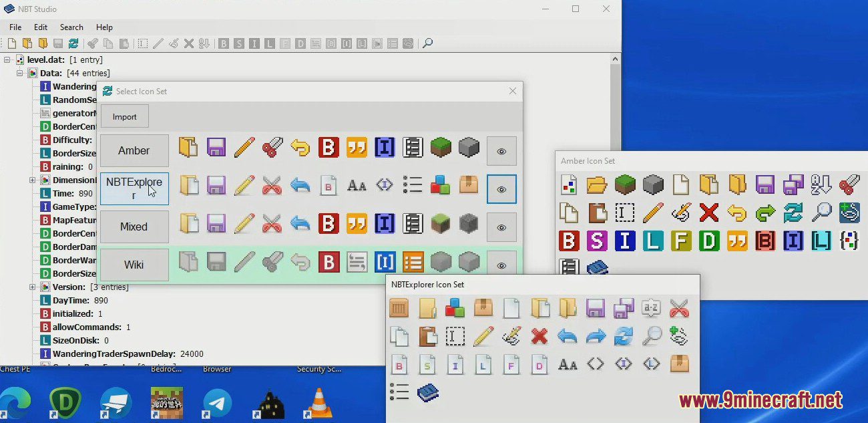
Task: Click the teal change icon set arrows
Action: 73,43
